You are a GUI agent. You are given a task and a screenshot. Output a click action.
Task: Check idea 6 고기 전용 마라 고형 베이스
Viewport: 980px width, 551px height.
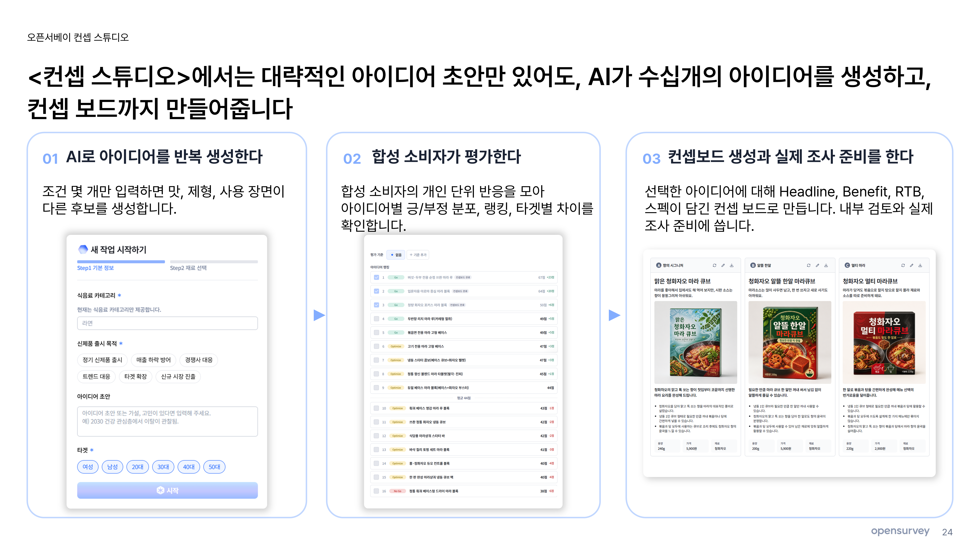pos(376,346)
